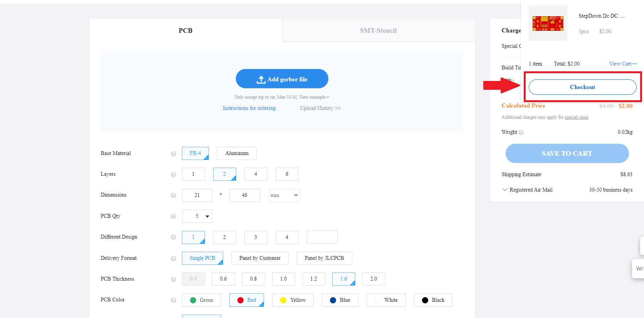Select 0.6 PCB thickness
Image resolution: width=644 pixels, height=318 pixels.
point(224,279)
